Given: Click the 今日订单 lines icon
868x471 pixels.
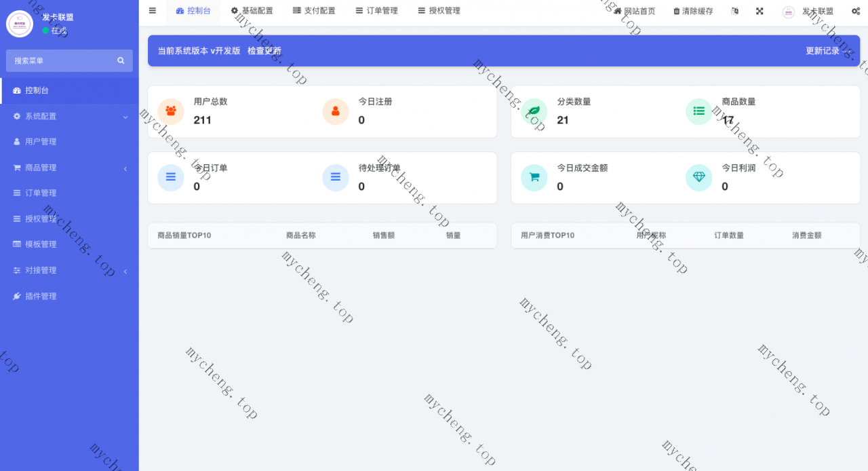Looking at the screenshot, I should (x=171, y=177).
